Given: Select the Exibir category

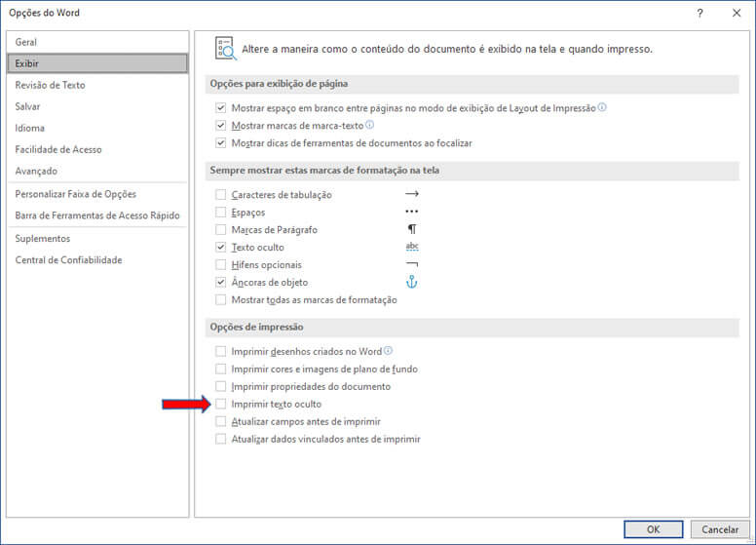Looking at the screenshot, I should coord(97,63).
